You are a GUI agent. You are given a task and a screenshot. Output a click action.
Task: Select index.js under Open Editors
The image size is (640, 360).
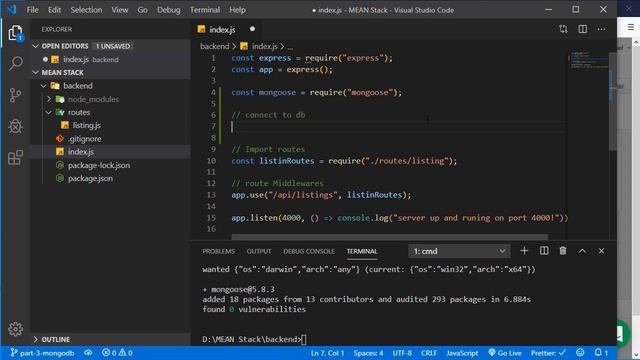tap(110, 59)
